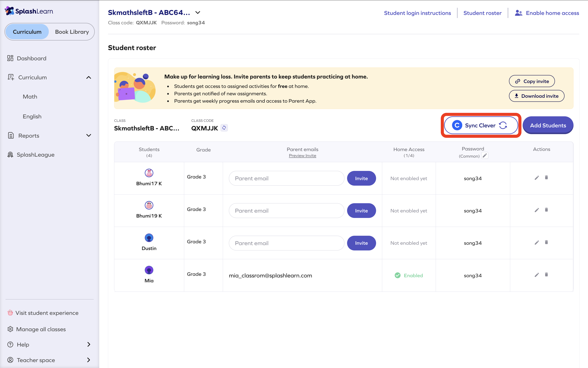Click the Copy invite button
This screenshot has height=368, width=588.
pyautogui.click(x=532, y=81)
